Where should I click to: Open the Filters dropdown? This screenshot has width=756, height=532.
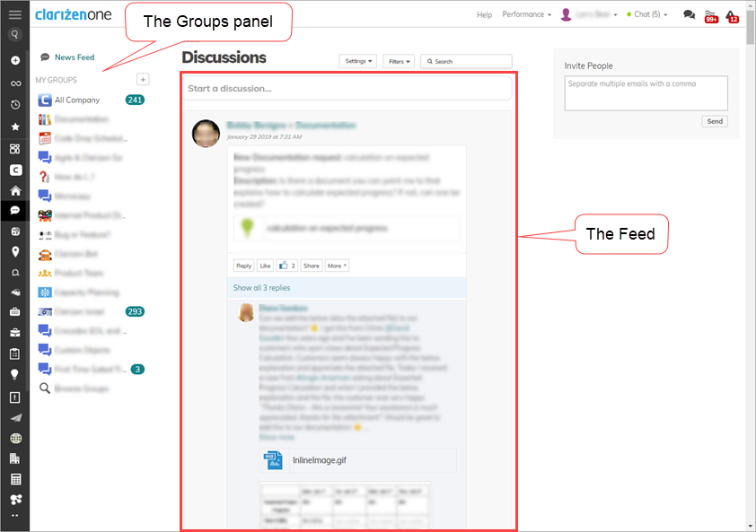pyautogui.click(x=399, y=61)
